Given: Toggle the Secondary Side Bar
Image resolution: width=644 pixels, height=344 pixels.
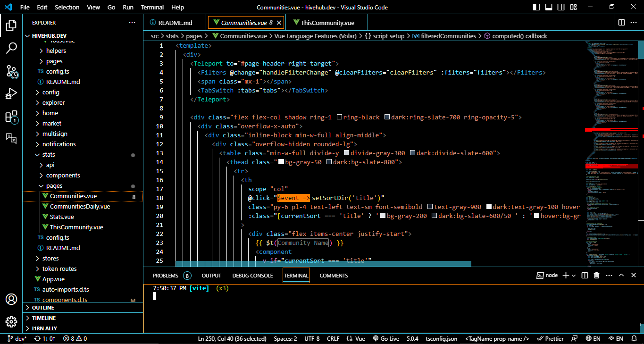Looking at the screenshot, I should pyautogui.click(x=561, y=7).
